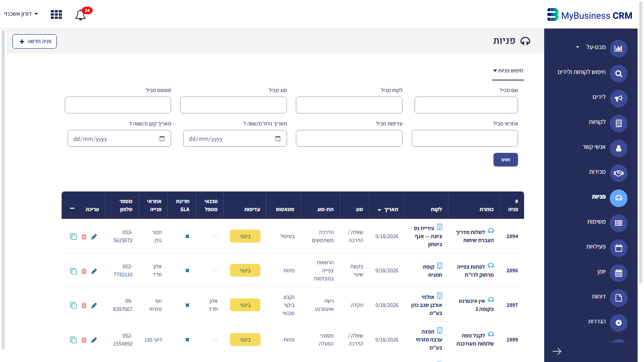
Task: Collapse the חיפוש פניות search section
Action: point(508,70)
